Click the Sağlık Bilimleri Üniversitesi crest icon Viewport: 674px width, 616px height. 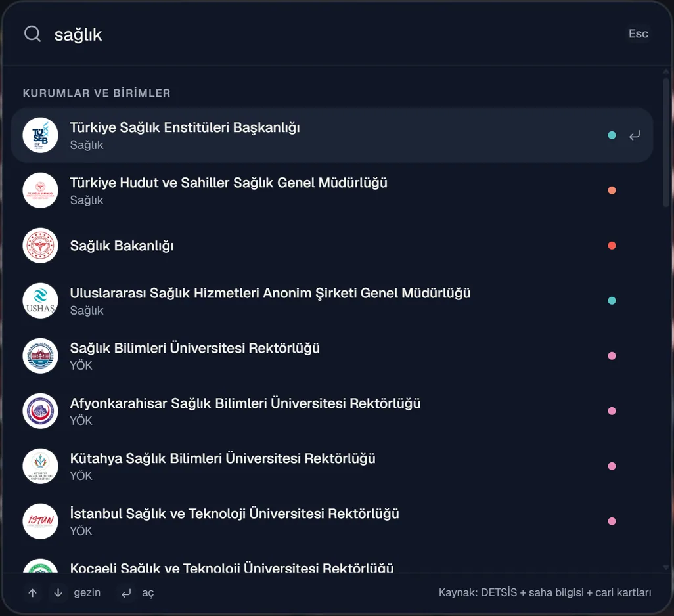[41, 356]
